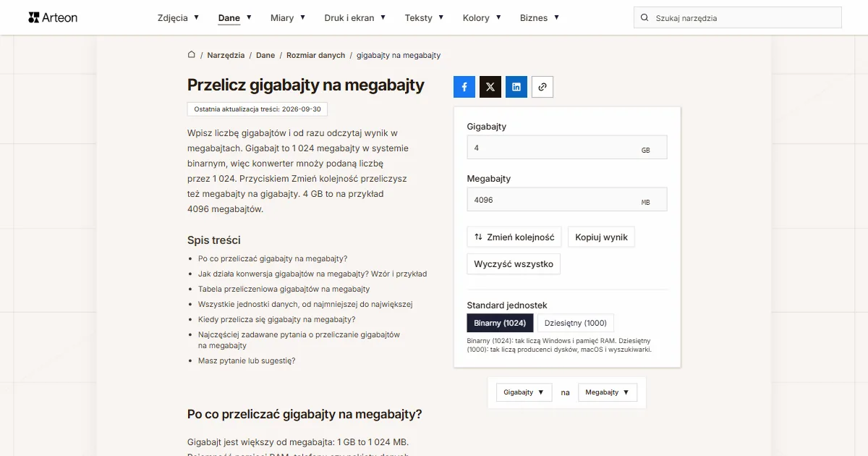Focus the Gigabajty input field
The height and width of the screenshot is (456, 868).
[x=567, y=148]
